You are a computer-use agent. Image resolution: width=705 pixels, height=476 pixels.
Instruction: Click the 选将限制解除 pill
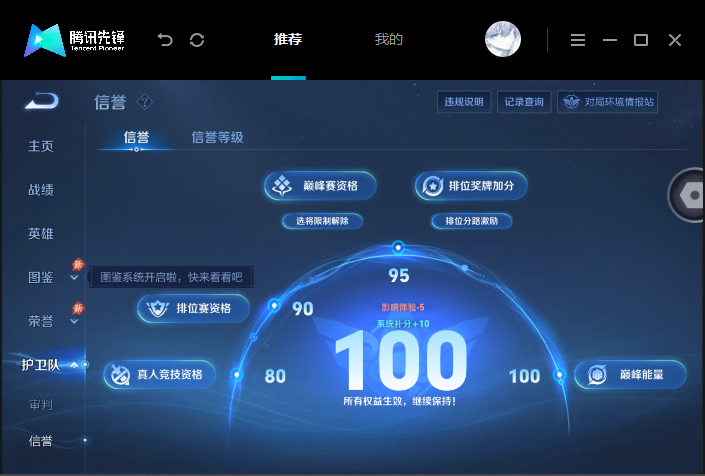[x=322, y=221]
